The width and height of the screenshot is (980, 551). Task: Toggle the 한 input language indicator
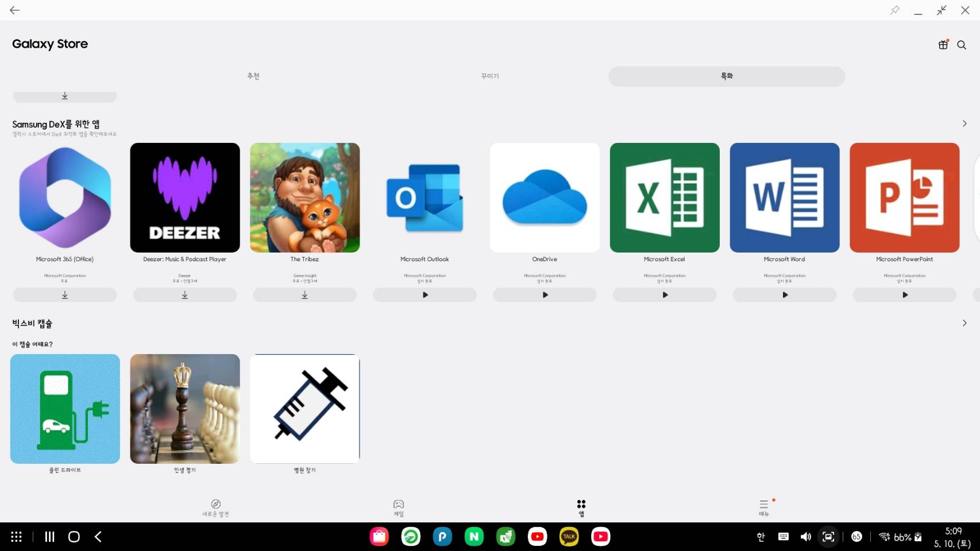761,537
